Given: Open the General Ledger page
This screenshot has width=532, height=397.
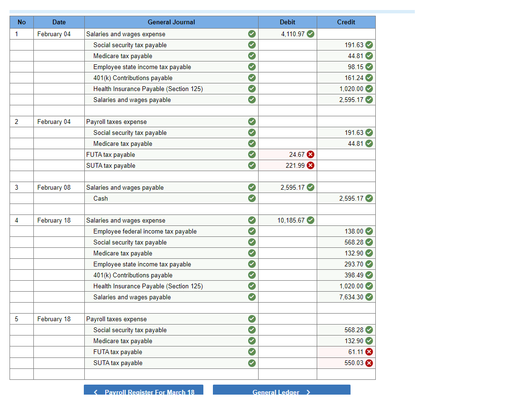Looking at the screenshot, I should click(281, 390).
